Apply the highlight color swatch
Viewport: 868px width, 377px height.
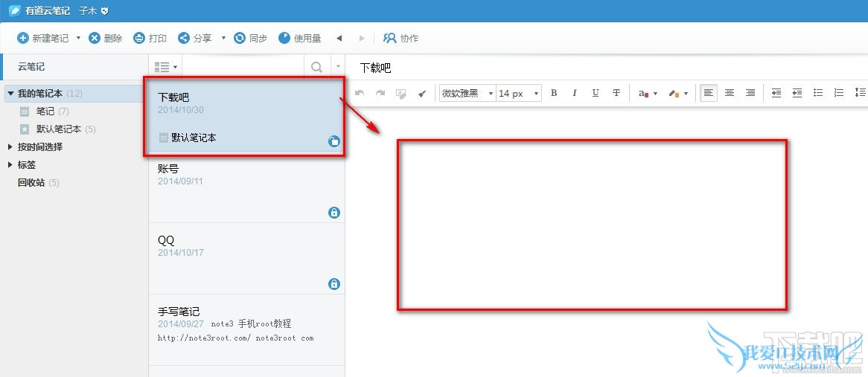tap(674, 94)
